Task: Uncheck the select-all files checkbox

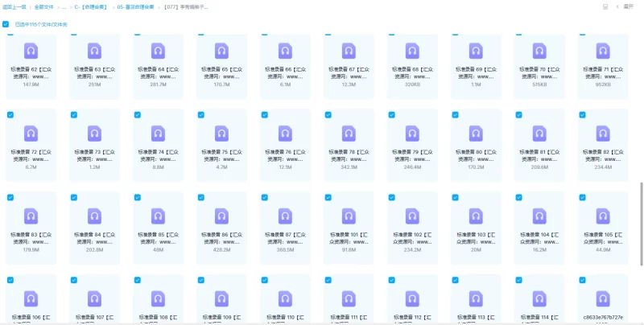Action: 6,24
